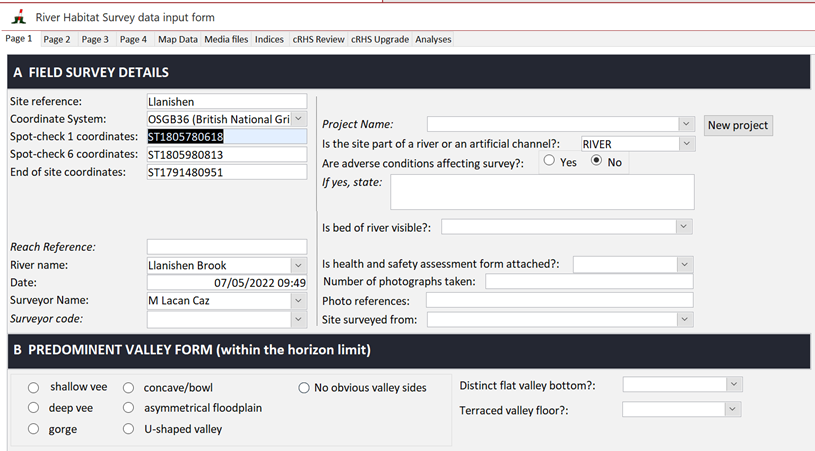This screenshot has height=451, width=815.
Task: Switch to the Page 2 tab
Action: pos(57,39)
